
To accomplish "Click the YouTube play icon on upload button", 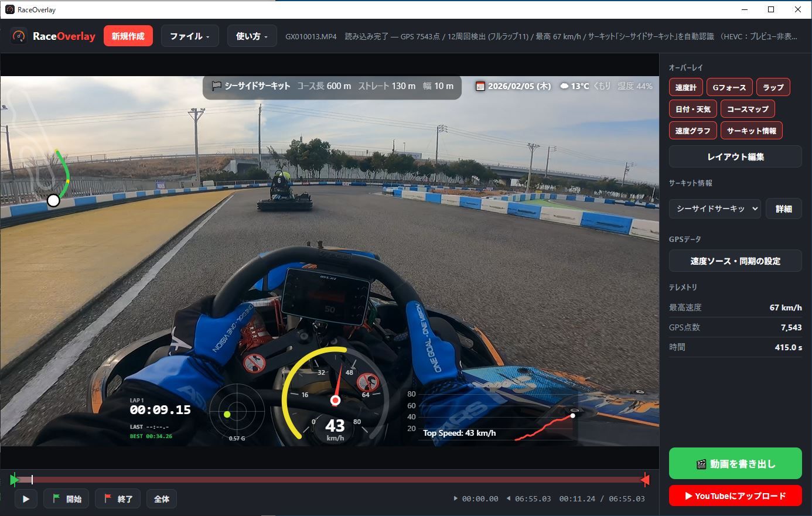I will point(688,496).
